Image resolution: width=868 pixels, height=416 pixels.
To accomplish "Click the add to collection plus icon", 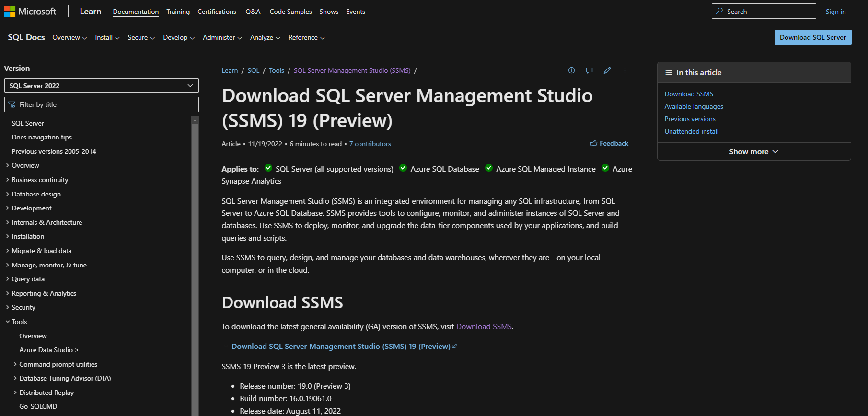I will pyautogui.click(x=571, y=70).
